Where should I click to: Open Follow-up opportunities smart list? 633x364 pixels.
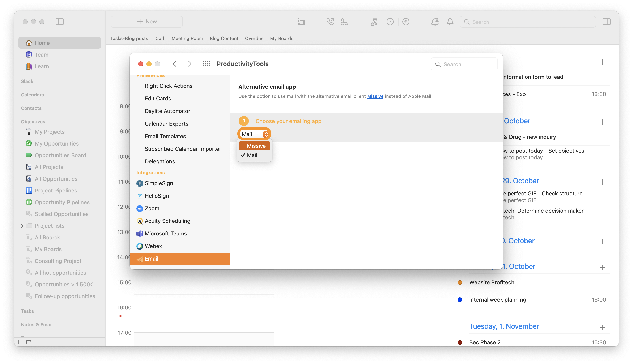click(x=60, y=296)
